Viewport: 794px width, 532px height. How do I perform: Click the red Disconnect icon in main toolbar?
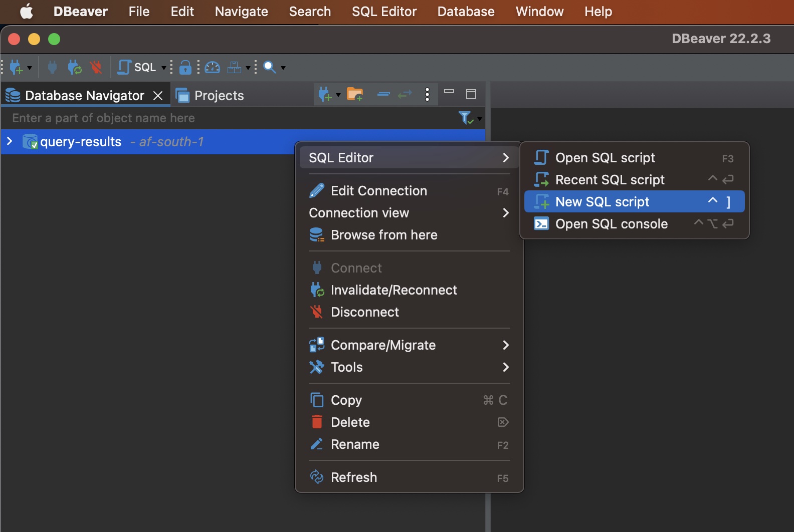point(96,67)
